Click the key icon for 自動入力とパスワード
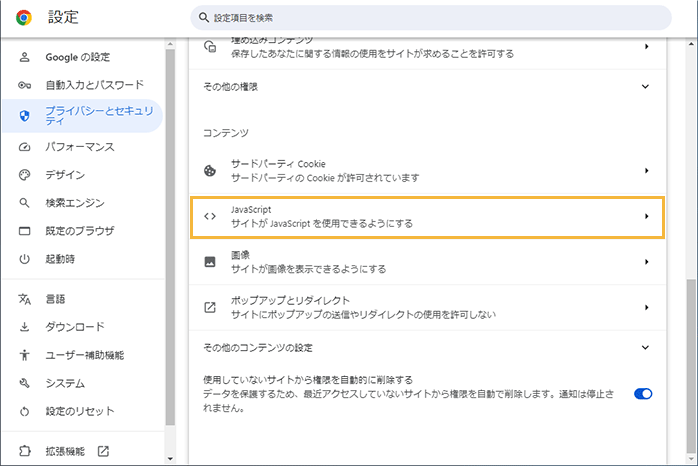 [x=24, y=85]
